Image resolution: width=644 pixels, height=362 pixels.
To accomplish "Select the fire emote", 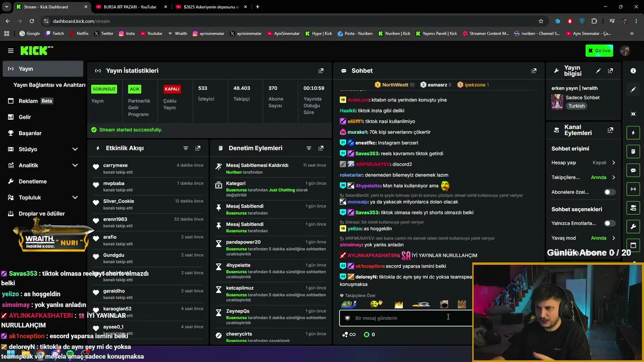I will tap(398, 305).
